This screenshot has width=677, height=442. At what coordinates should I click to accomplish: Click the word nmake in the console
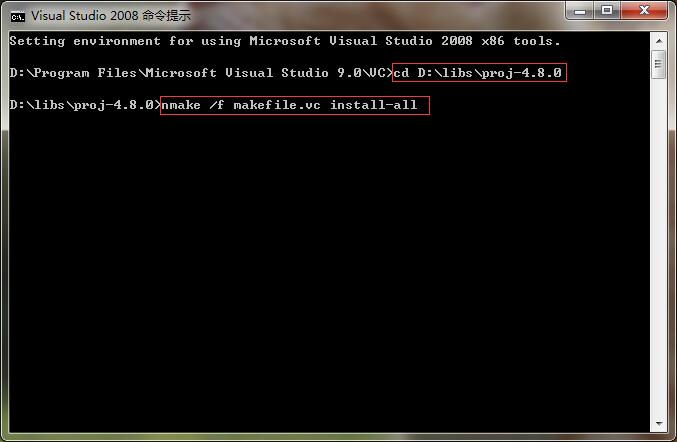point(181,105)
